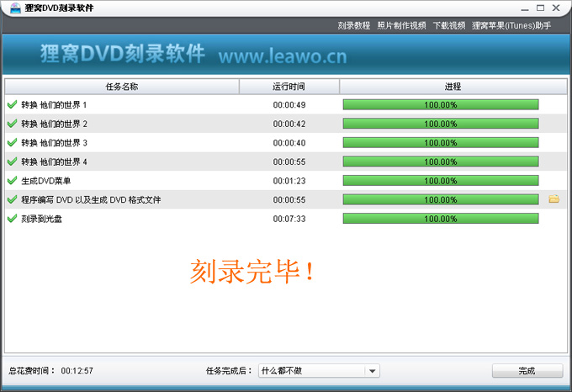Click the app logo icon in the title bar
This screenshot has width=572, height=392.
point(15,8)
